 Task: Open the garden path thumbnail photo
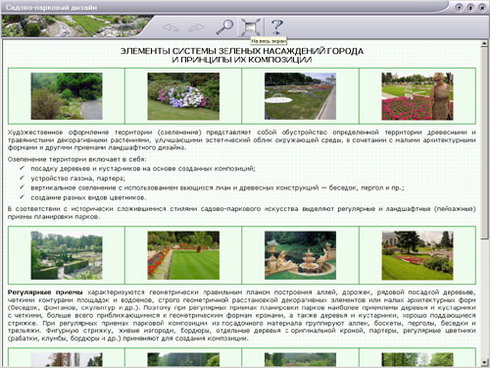(x=67, y=96)
